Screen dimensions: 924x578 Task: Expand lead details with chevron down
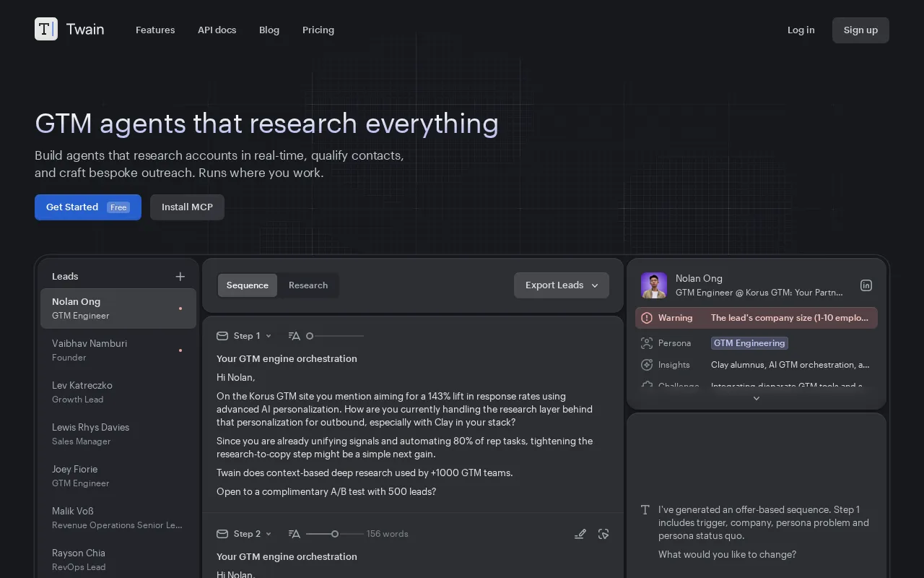click(757, 398)
